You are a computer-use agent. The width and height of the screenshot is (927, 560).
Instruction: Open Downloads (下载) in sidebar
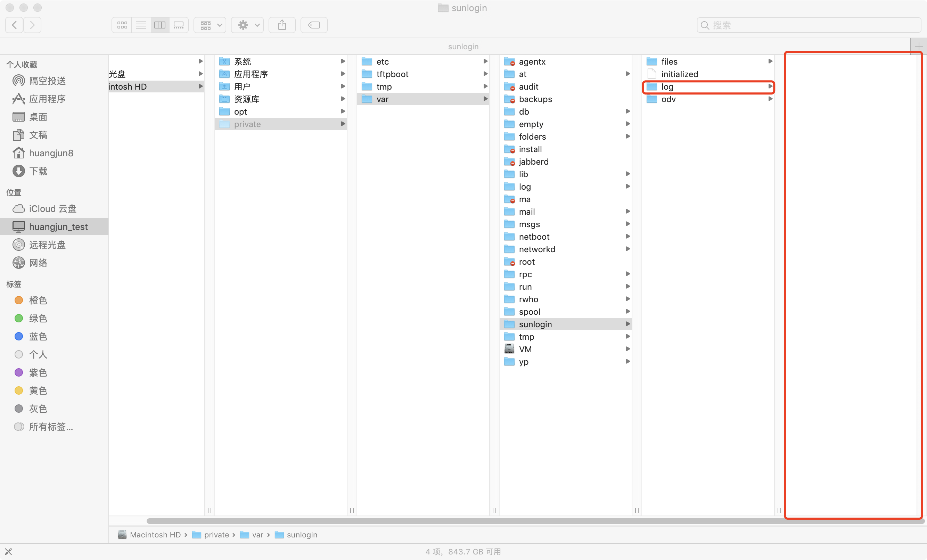[x=38, y=171]
